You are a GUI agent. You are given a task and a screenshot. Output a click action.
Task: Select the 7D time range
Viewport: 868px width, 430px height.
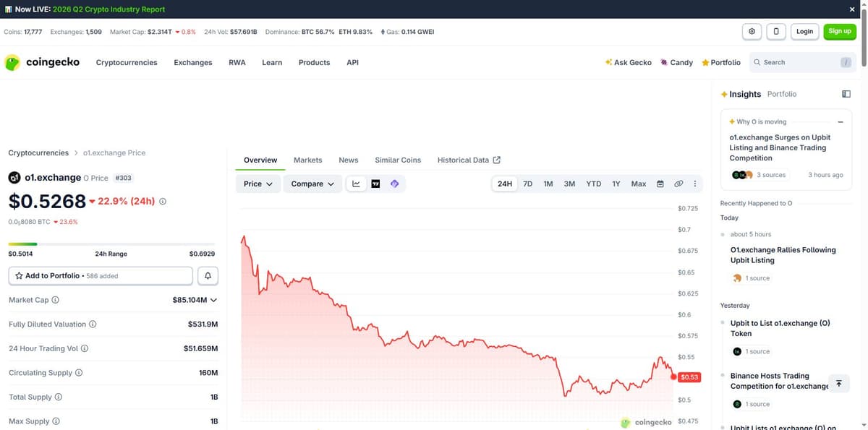tap(528, 184)
